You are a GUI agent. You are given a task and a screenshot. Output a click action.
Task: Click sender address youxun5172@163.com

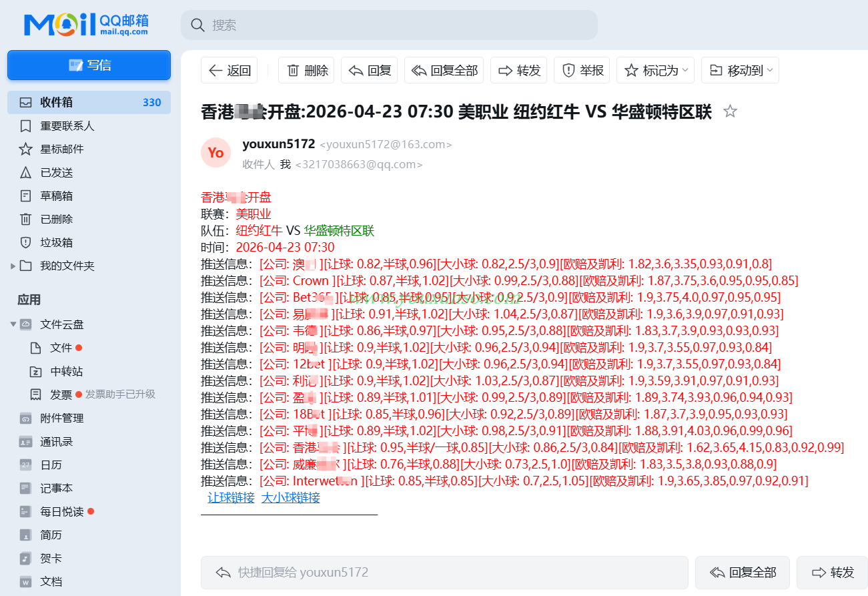(x=386, y=145)
